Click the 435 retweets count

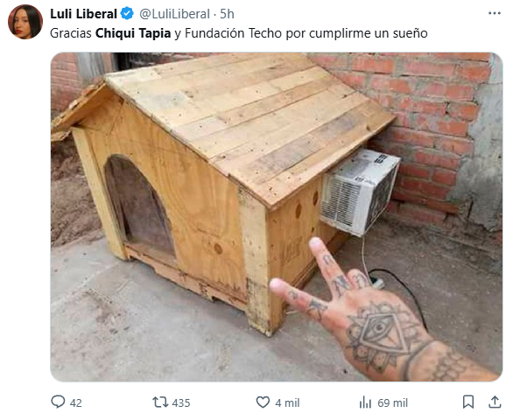tap(181, 403)
